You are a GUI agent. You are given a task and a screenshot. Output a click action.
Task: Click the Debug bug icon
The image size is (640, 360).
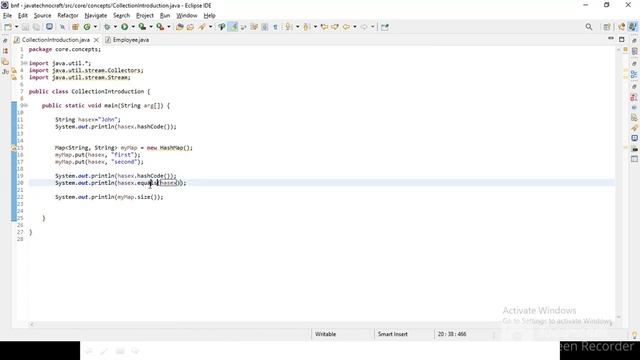point(107,27)
